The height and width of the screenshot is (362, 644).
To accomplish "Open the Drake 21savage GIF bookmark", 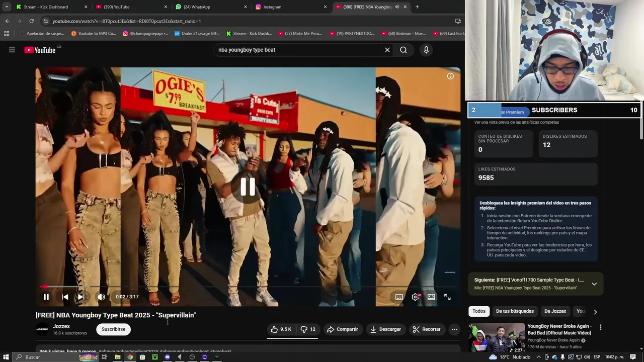I will point(197,34).
